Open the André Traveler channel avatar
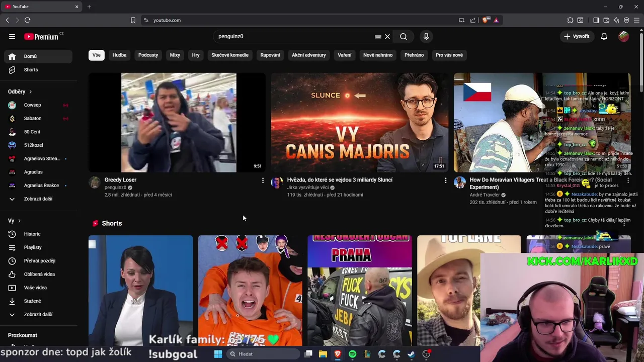The image size is (644, 362). (x=460, y=182)
